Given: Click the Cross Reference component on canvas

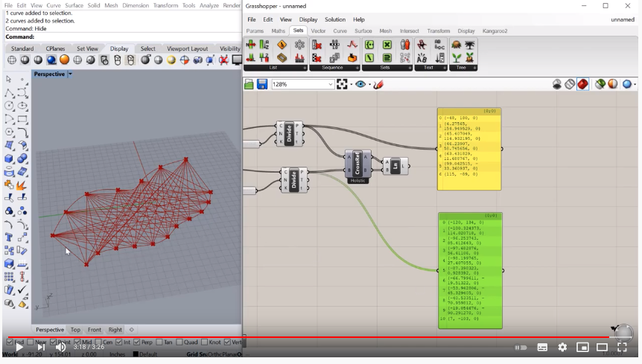Looking at the screenshot, I should tap(358, 163).
